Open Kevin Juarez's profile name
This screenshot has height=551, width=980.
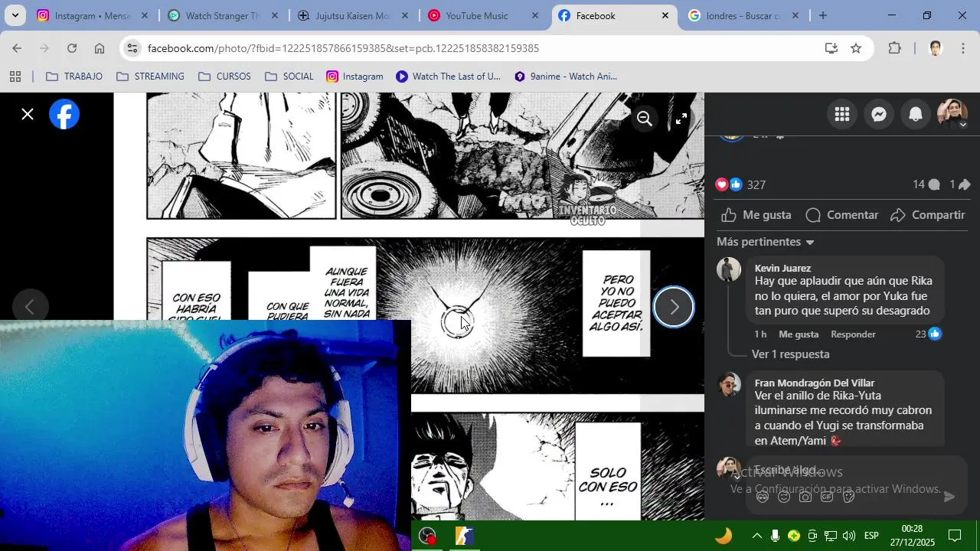coord(782,268)
